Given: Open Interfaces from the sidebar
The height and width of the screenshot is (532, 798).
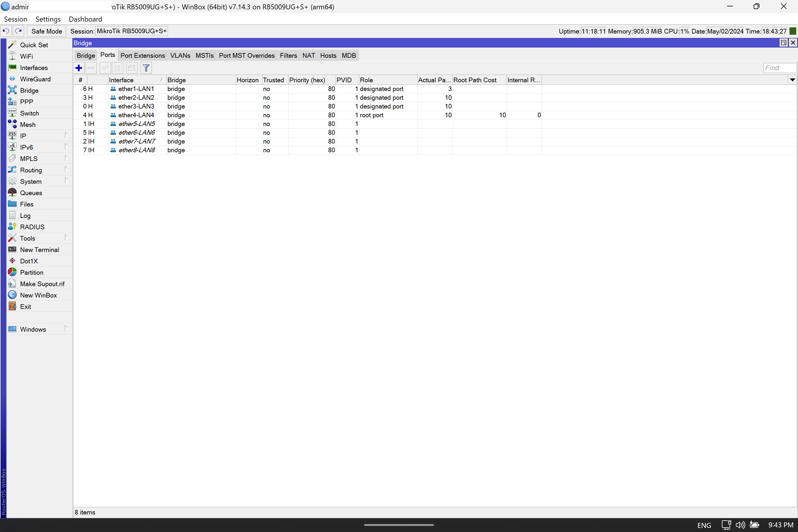Looking at the screenshot, I should [x=39, y=67].
